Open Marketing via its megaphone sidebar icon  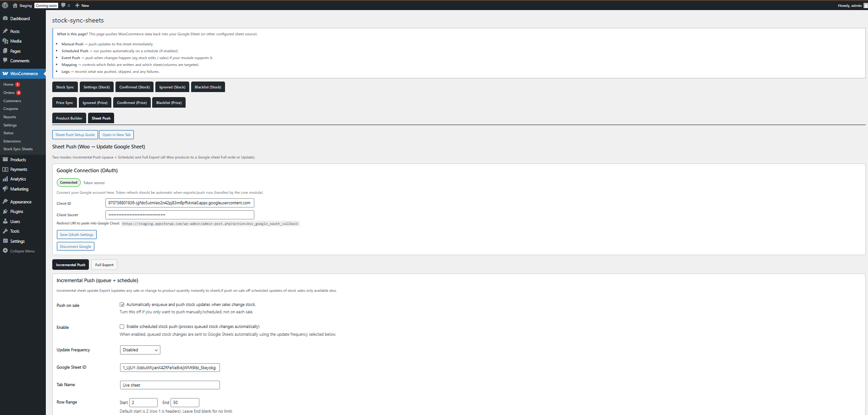(6, 189)
